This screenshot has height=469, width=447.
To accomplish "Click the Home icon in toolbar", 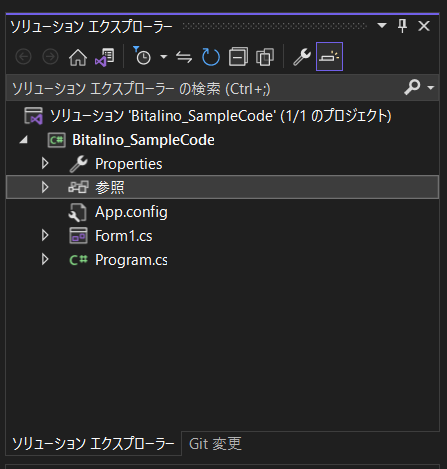I will point(78,57).
